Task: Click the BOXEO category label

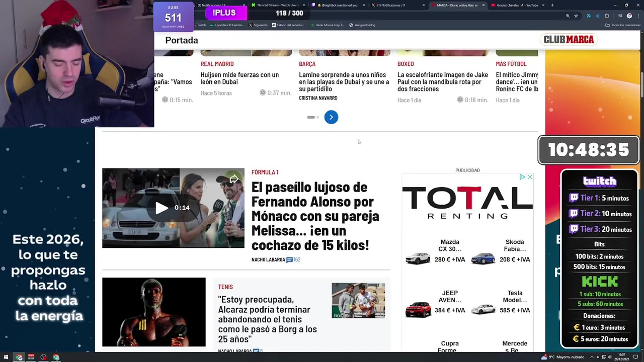Action: (x=406, y=64)
